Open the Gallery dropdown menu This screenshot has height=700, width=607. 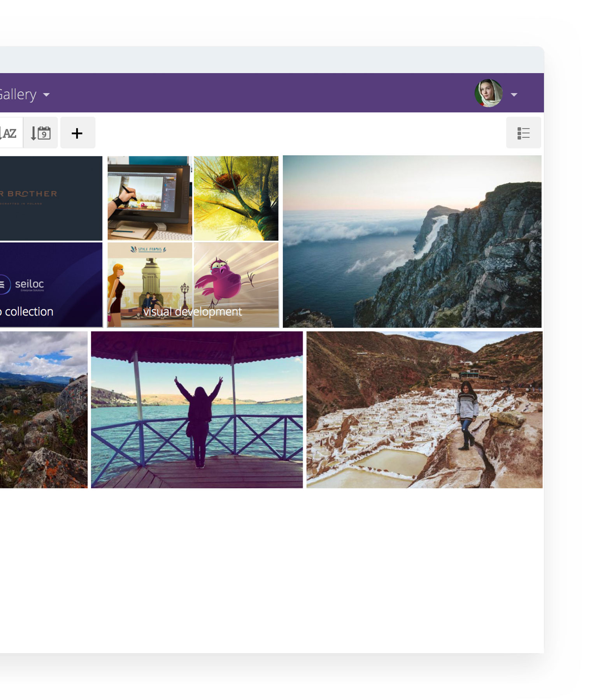[24, 94]
